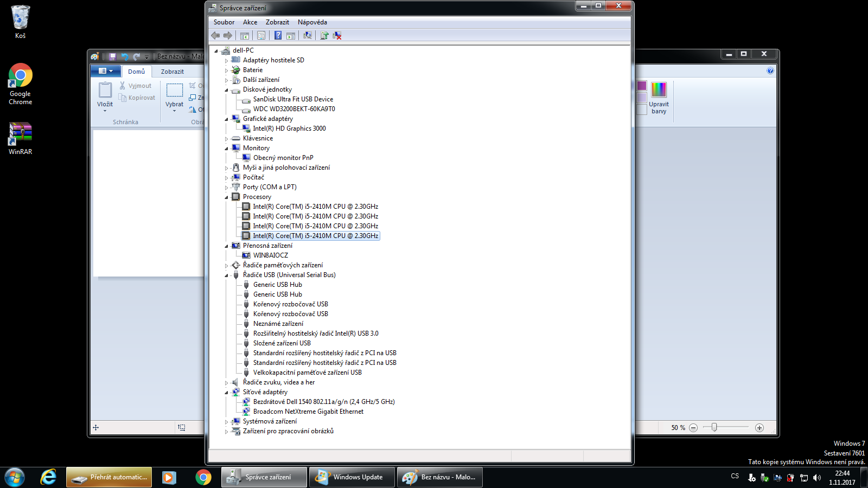868x488 pixels.
Task: Collapse the Řadiče USB node
Action: (227, 275)
